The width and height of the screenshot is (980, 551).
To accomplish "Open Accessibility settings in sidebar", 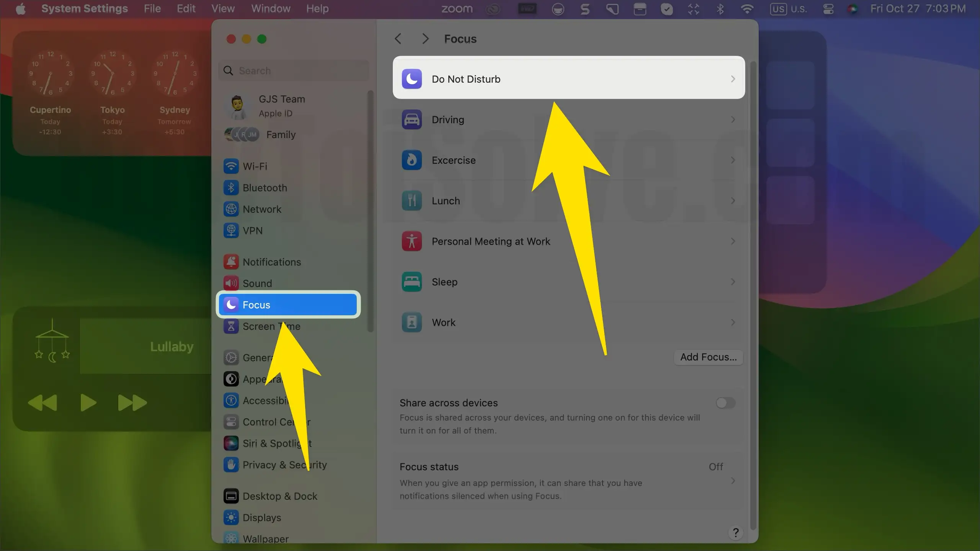I will (288, 400).
